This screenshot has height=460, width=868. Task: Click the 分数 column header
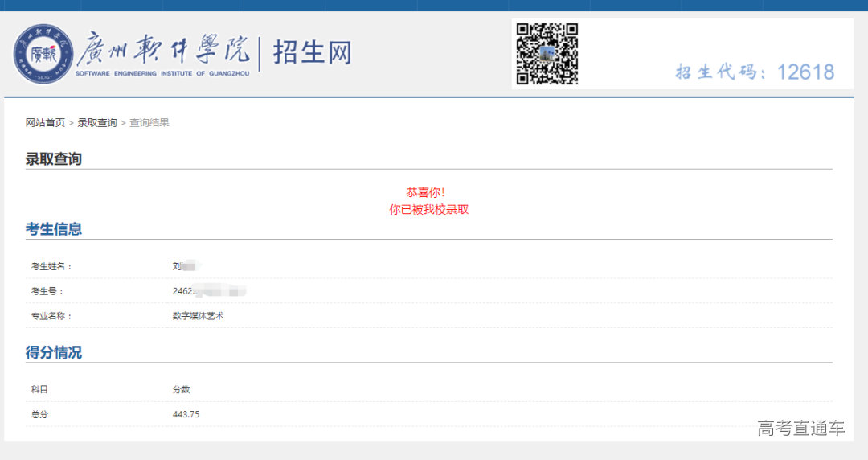(x=181, y=390)
